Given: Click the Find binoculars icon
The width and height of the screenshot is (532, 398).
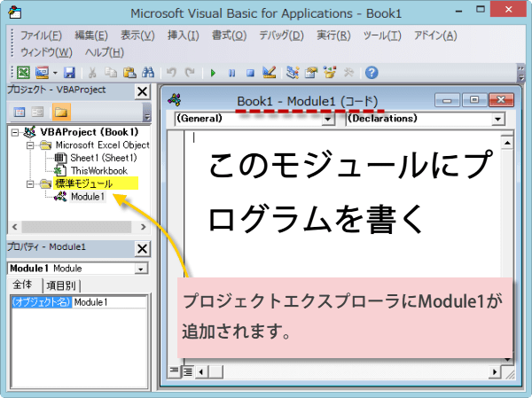Looking at the screenshot, I should 148,73.
